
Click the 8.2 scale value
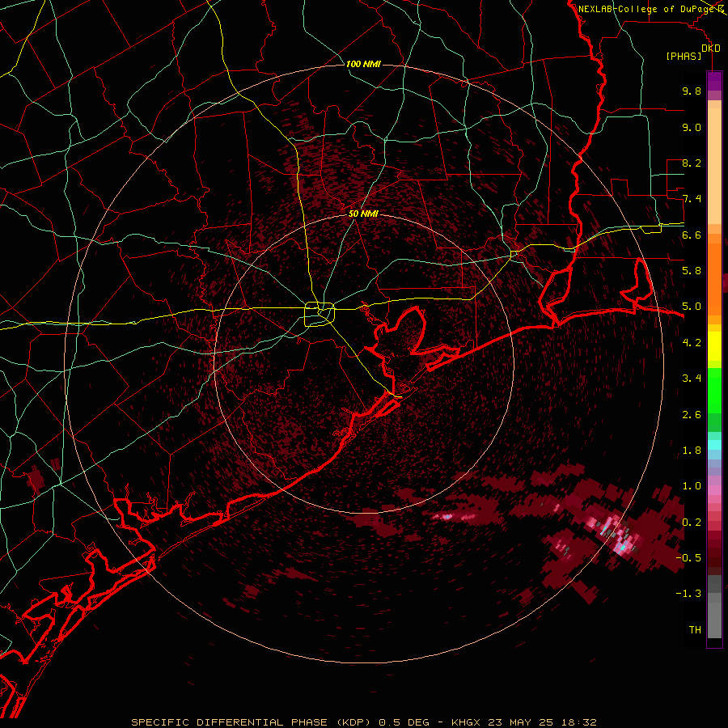pos(692,163)
